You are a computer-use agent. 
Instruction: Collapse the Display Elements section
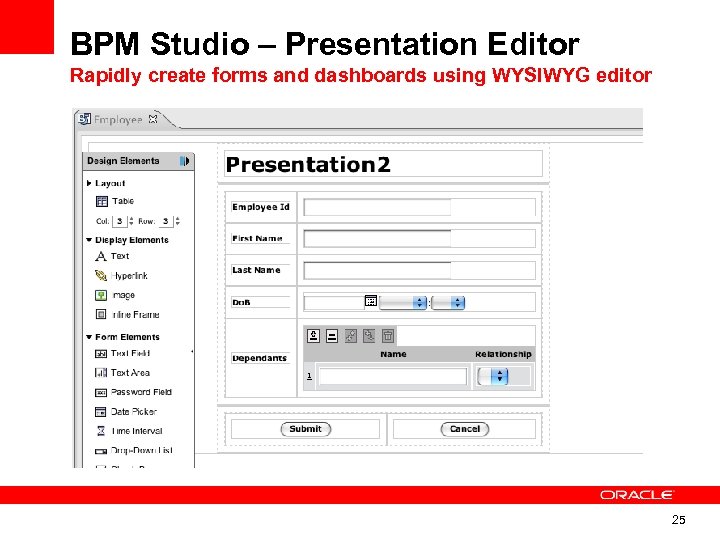pos(89,240)
